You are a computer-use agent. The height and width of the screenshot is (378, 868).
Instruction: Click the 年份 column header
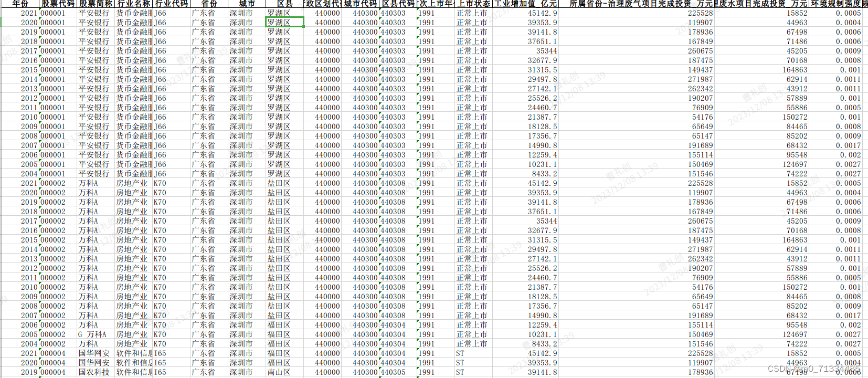[x=20, y=4]
